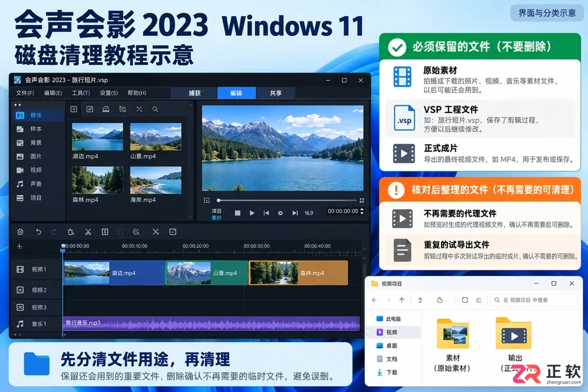Viewport: 588px width, 392px height.
Task: Toggle the 视频3 track icon
Action: click(x=21, y=307)
